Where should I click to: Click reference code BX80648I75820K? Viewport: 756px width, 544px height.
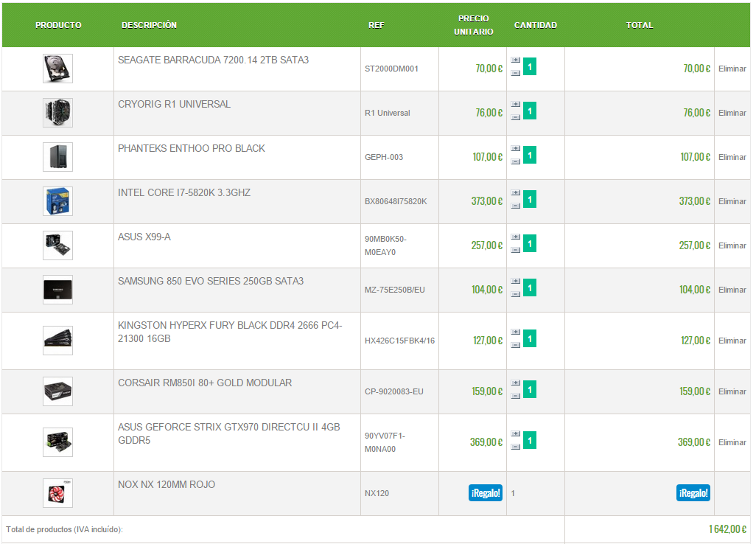click(x=396, y=201)
